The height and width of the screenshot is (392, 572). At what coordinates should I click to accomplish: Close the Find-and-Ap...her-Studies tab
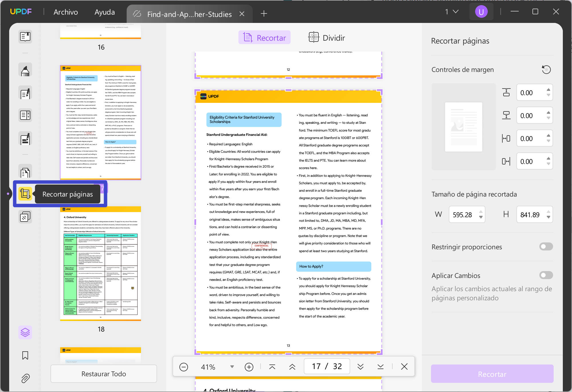pos(242,14)
